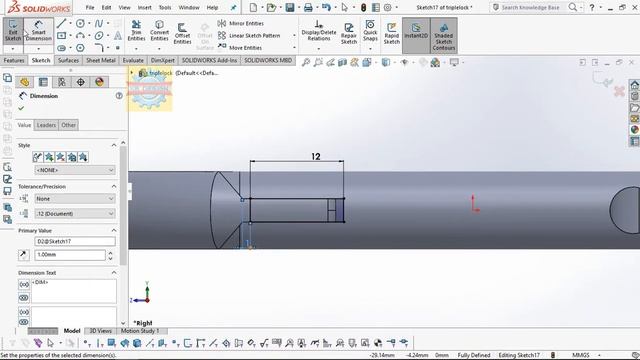
Task: Open the Trim Entities tool
Action: [x=136, y=31]
